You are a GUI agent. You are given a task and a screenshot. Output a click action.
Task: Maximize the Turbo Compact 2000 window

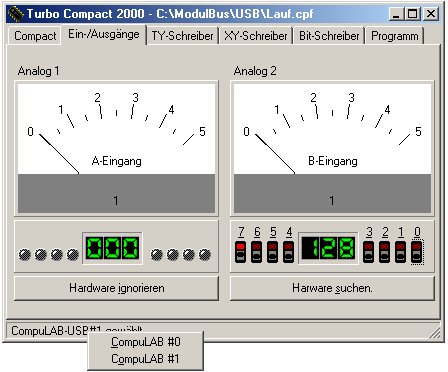412,14
